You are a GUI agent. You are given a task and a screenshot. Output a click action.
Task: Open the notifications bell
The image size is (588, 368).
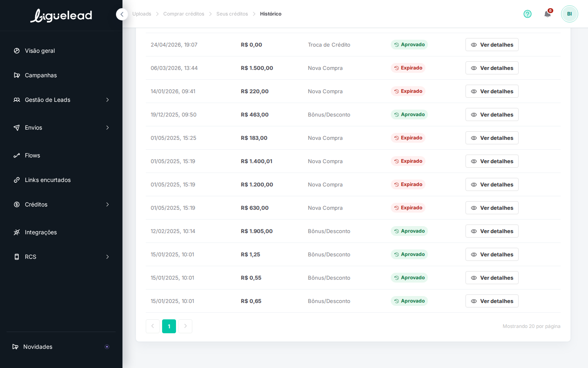[x=548, y=14]
